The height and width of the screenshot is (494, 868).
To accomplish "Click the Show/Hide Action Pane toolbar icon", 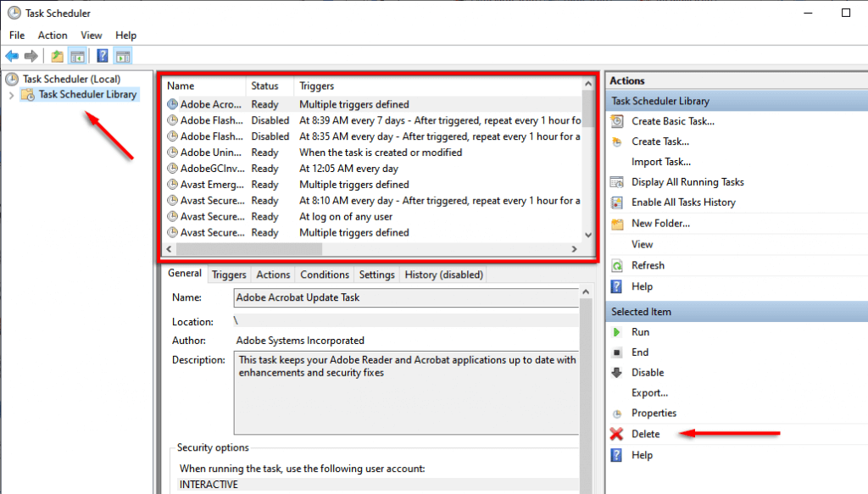I will coord(123,56).
